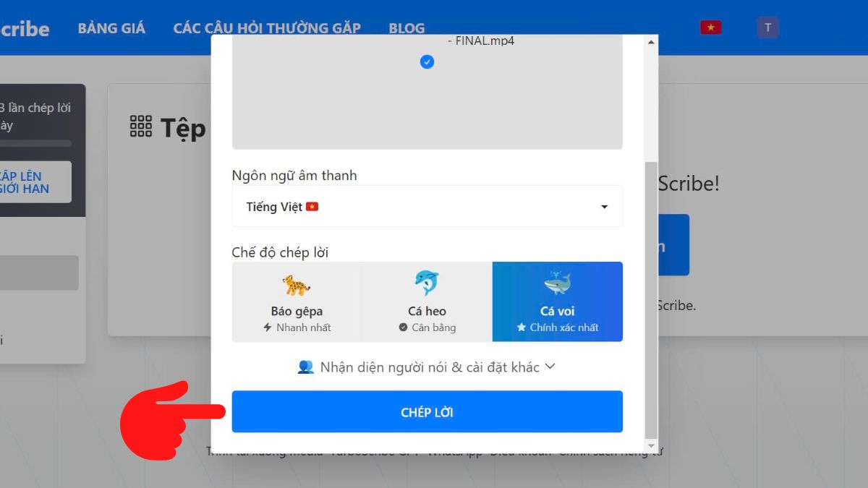Image resolution: width=868 pixels, height=488 pixels.
Task: Open the BẢNG GIÁ menu item
Action: (x=111, y=27)
